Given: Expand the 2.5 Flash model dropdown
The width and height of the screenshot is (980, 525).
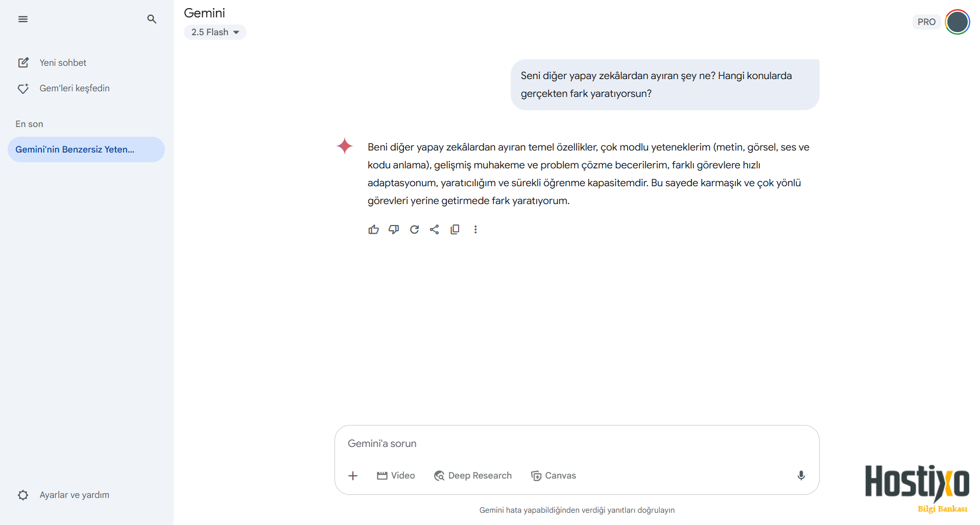Looking at the screenshot, I should coord(215,32).
